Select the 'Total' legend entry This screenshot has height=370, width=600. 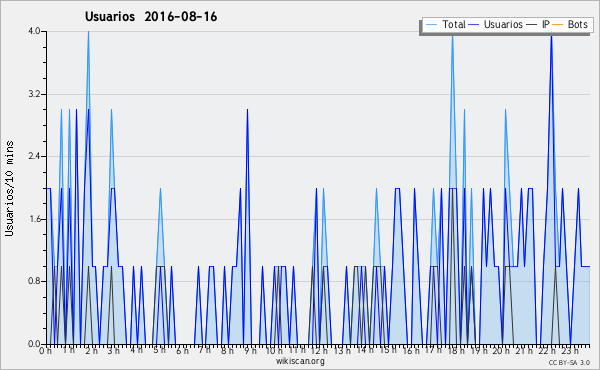point(454,24)
